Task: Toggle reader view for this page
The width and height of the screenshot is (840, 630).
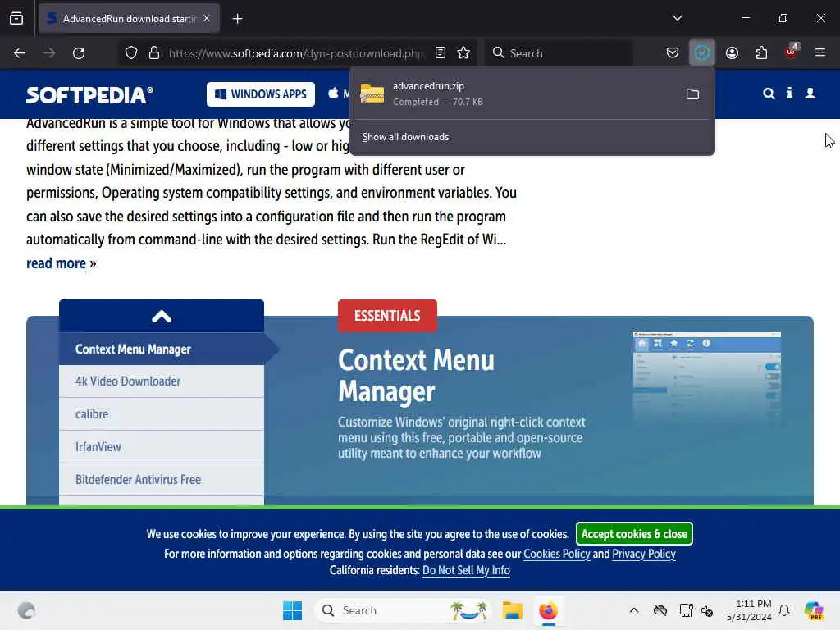Action: tap(441, 52)
